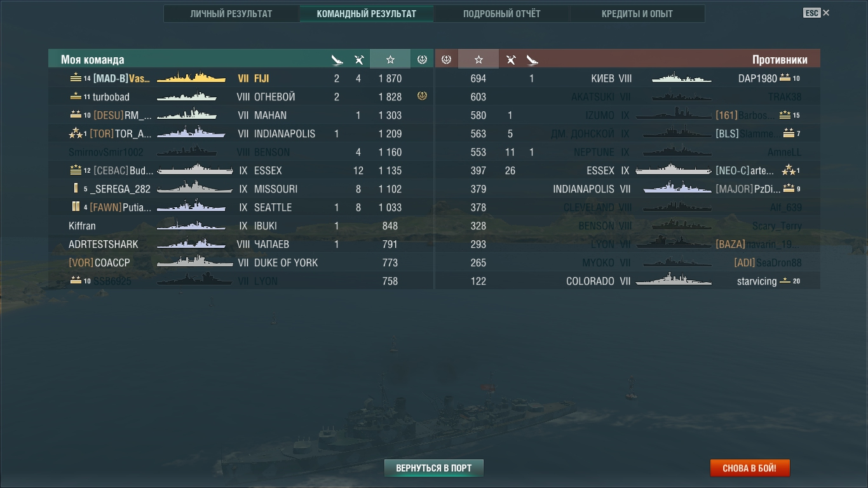Image resolution: width=868 pixels, height=488 pixels.
Task: Select the _SEREGA_282 Missouri player row
Action: (x=241, y=189)
